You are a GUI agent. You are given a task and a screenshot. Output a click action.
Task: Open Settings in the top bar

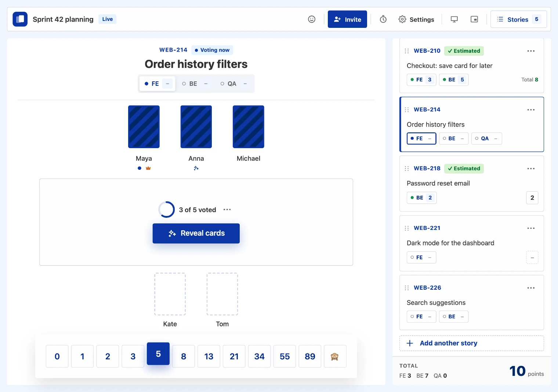tap(416, 19)
